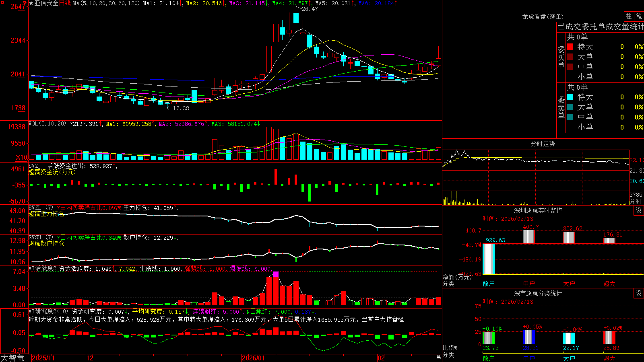Image resolution: width=644 pixels, height=362 pixels.
Task: Click the 超赢主力持仓 label
Action: click(x=46, y=214)
